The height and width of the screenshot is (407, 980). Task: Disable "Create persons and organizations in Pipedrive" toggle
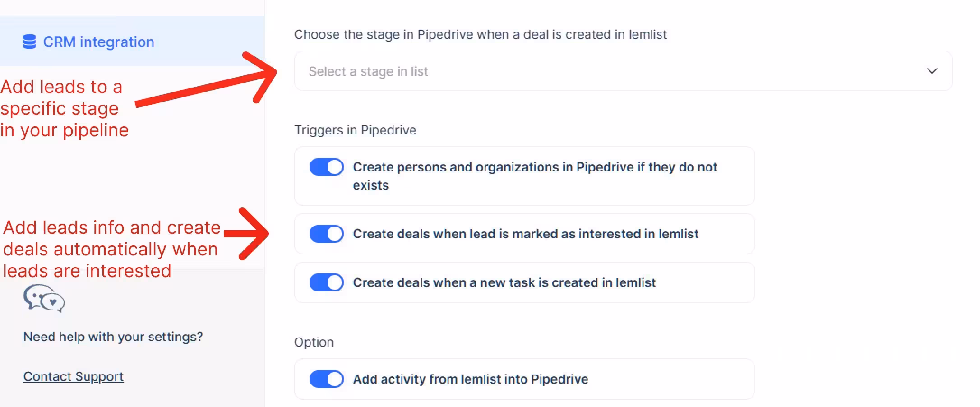(326, 167)
